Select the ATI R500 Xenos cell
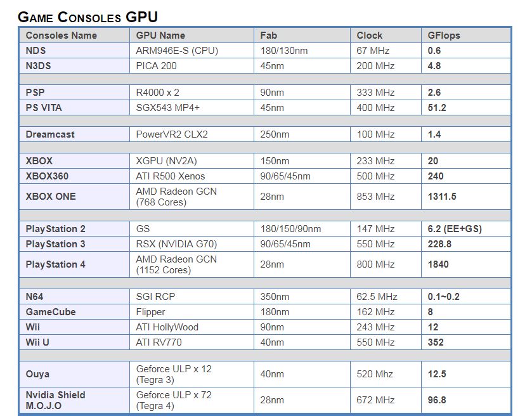532x416 pixels. click(171, 176)
